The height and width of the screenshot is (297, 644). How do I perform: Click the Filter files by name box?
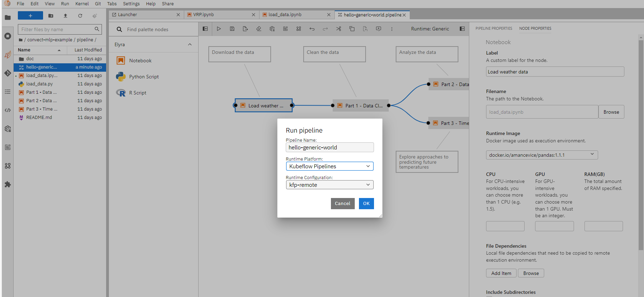[60, 29]
